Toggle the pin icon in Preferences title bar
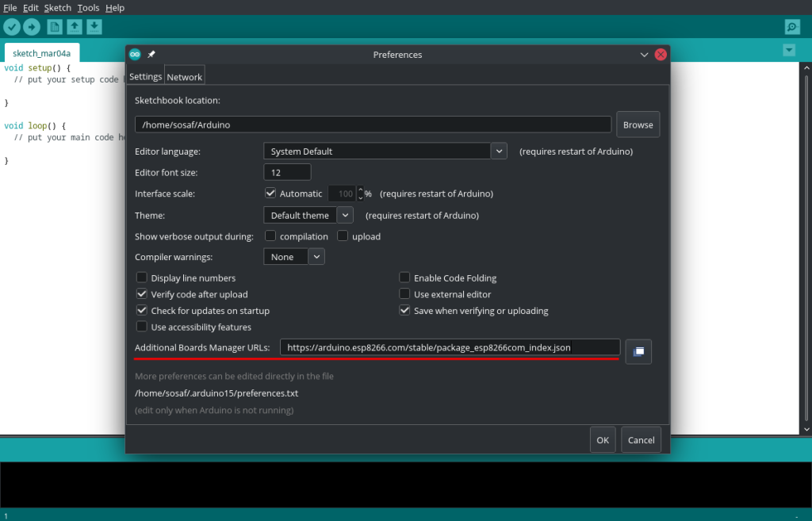 [151, 55]
